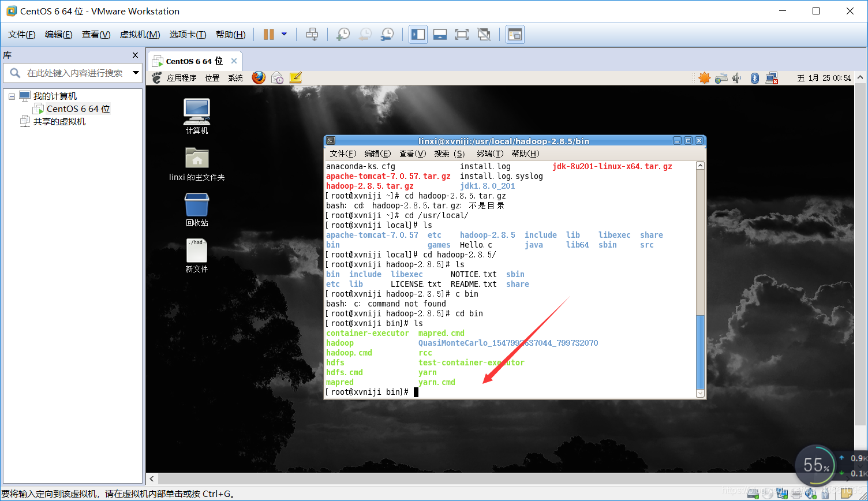Open terminal 编辑(E) menu
This screenshot has width=868, height=501.
tap(377, 154)
